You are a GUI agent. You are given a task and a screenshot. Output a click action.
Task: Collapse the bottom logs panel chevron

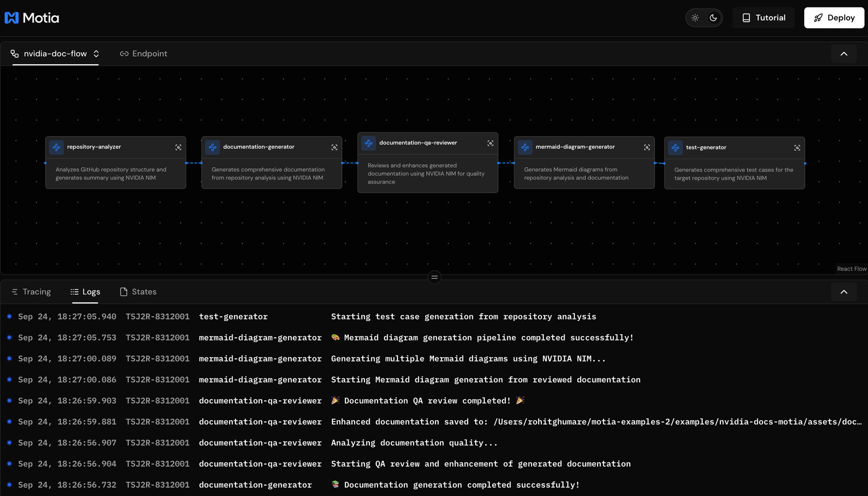tap(844, 292)
